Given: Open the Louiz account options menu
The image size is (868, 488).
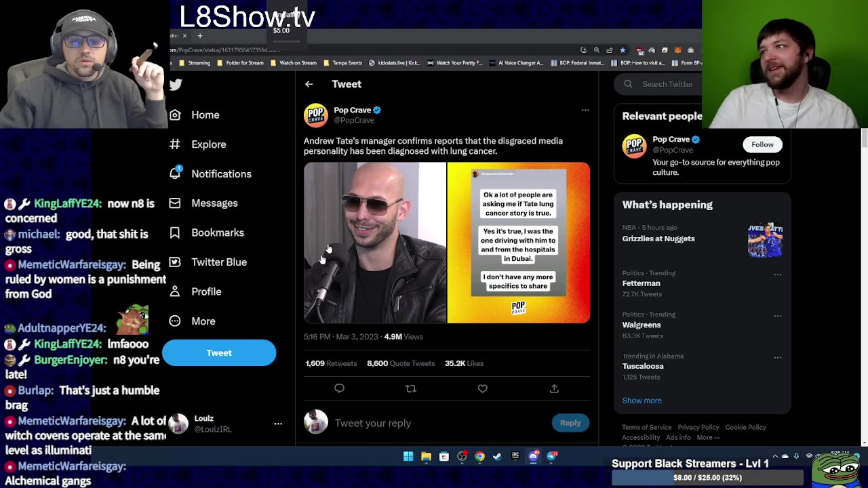Looking at the screenshot, I should 278,424.
